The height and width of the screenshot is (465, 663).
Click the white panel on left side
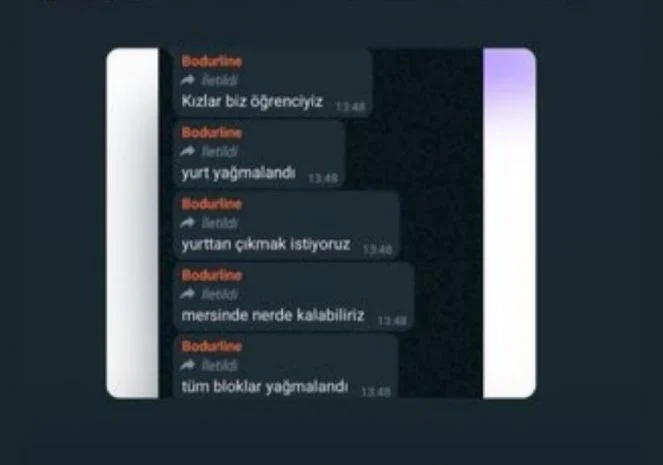click(132, 223)
